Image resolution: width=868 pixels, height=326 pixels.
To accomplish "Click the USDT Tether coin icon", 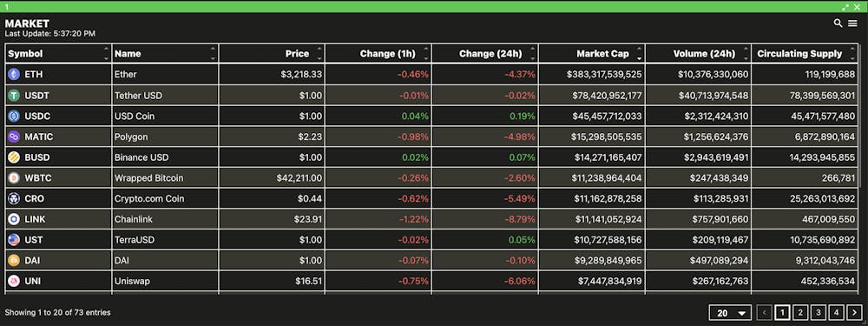I will [x=13, y=96].
